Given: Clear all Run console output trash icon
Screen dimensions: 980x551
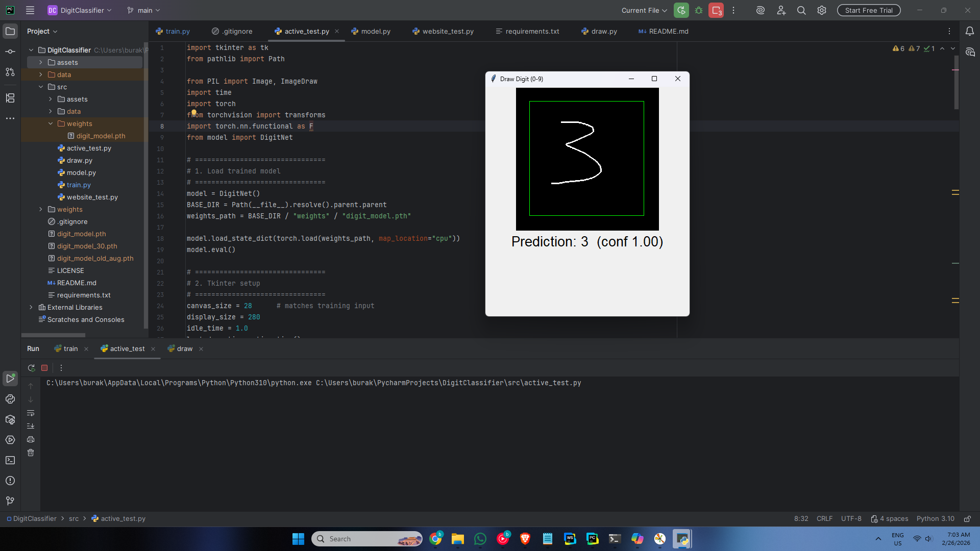Looking at the screenshot, I should 31,453.
